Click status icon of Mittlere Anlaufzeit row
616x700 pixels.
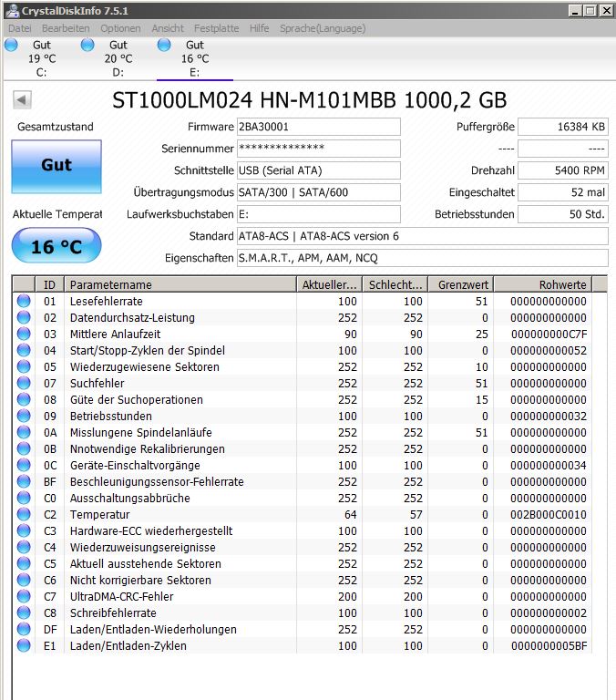(x=24, y=334)
